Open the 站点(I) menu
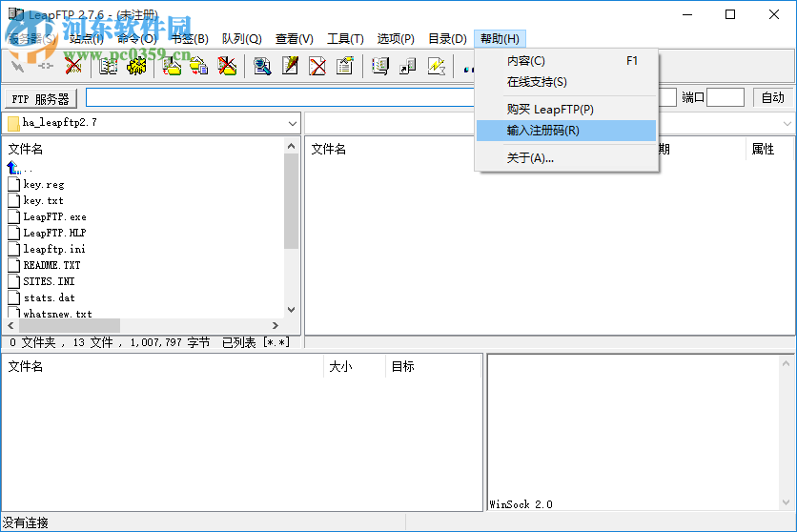The image size is (797, 532). click(x=87, y=39)
